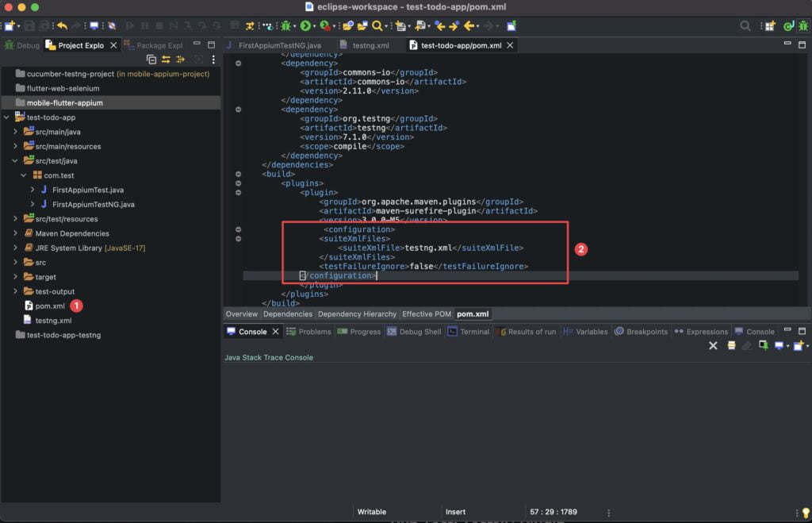Screen dimensions: 812x523
Task: Open the Debug button dropdown arrow
Action: [x=295, y=26]
